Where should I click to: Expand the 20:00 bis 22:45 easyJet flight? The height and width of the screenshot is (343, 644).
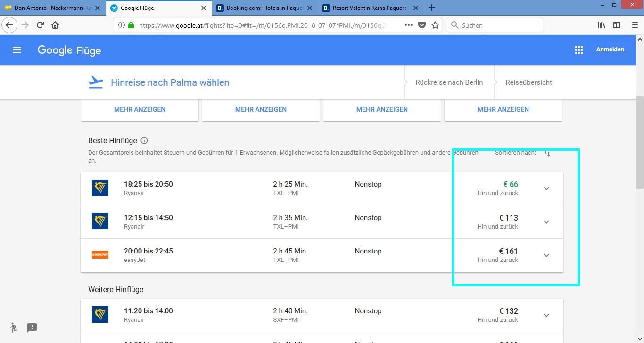tap(546, 255)
